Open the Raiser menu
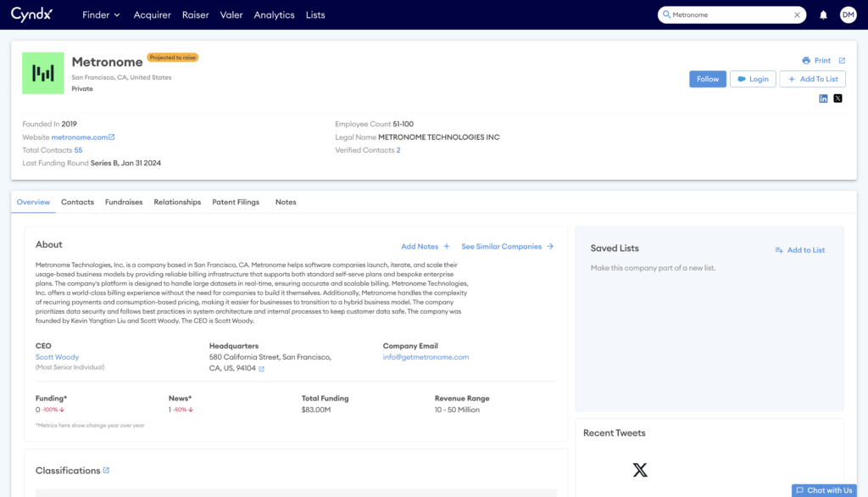 point(196,15)
